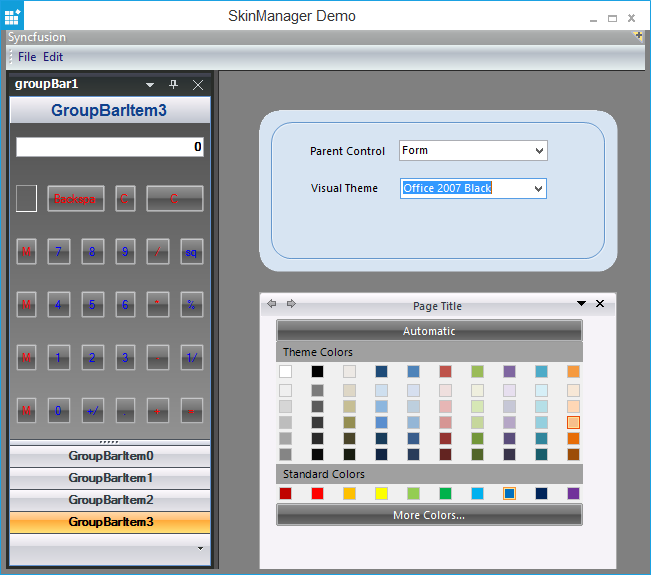Click the More Colors... button

click(x=429, y=516)
